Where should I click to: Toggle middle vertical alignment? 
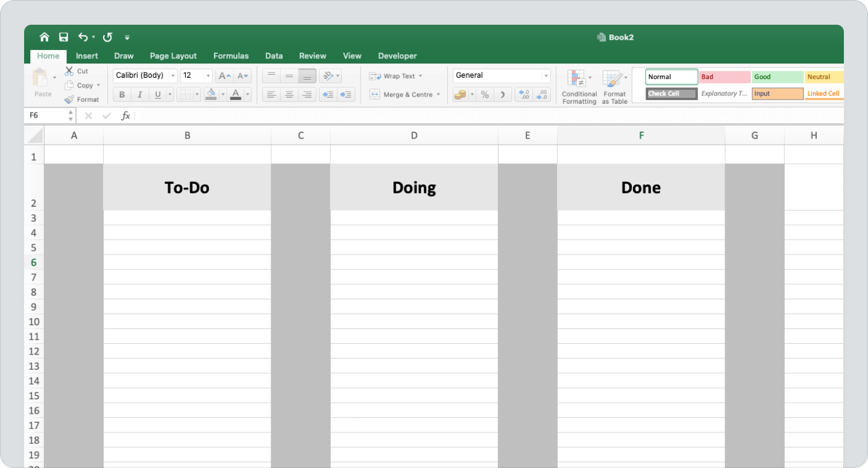(289, 75)
